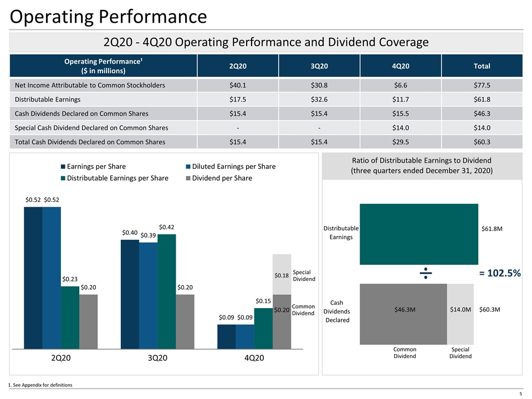Click 'Ratio of Distributable Earnings to Dividend' heading
Viewport: 532px width, 399px height.
[x=421, y=161]
